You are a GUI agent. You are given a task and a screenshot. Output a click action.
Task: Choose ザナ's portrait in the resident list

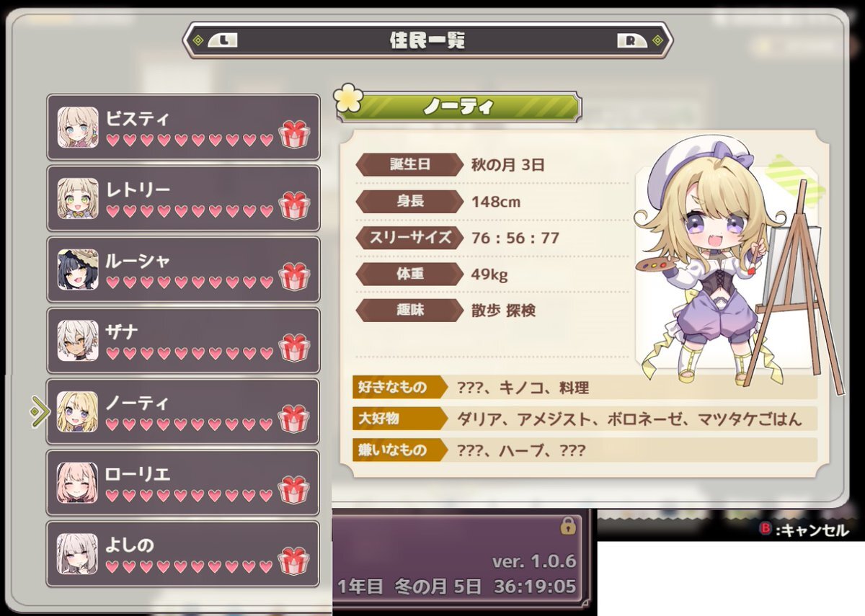[x=78, y=341]
